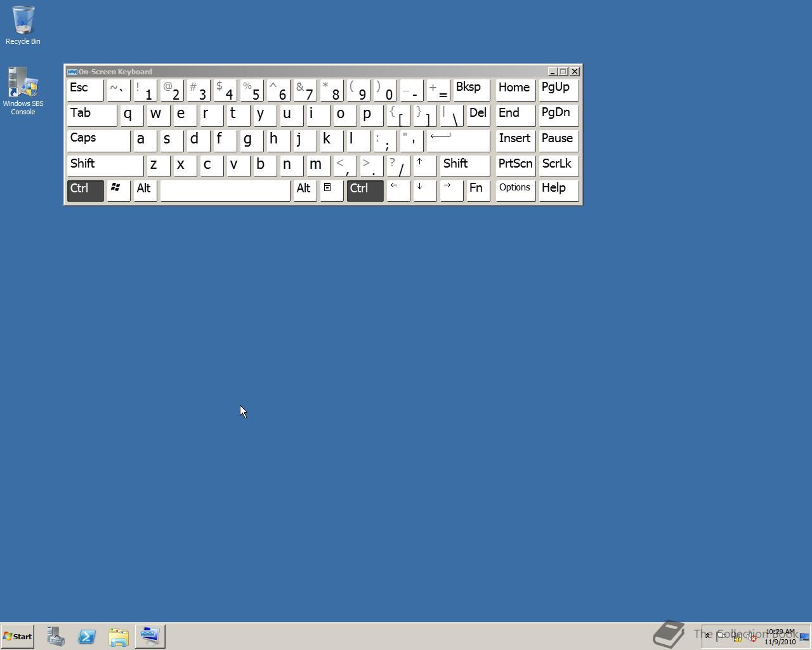Click the space bar key
The height and width of the screenshot is (650, 812).
[225, 190]
